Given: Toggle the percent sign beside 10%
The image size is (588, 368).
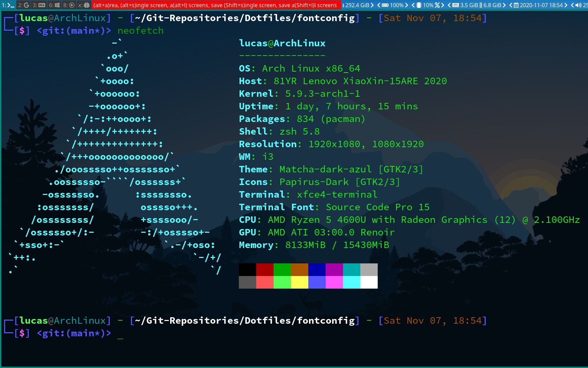Looking at the screenshot, I should pyautogui.click(x=437, y=5).
